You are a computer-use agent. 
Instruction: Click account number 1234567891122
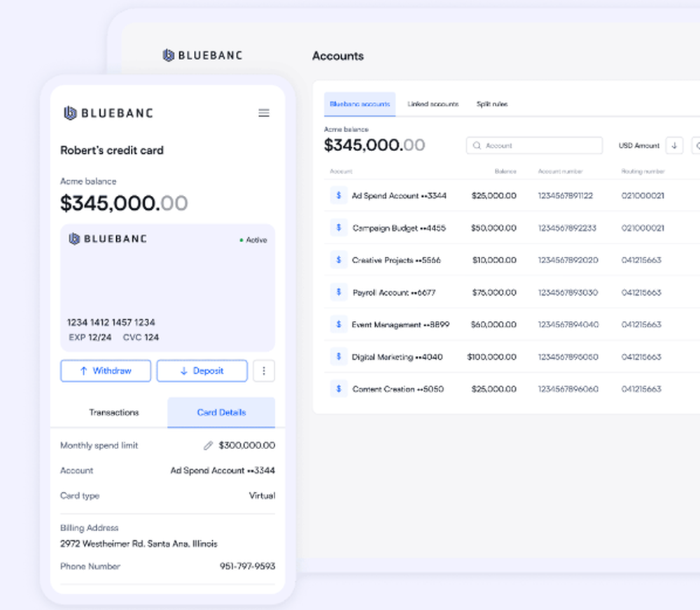tap(565, 195)
